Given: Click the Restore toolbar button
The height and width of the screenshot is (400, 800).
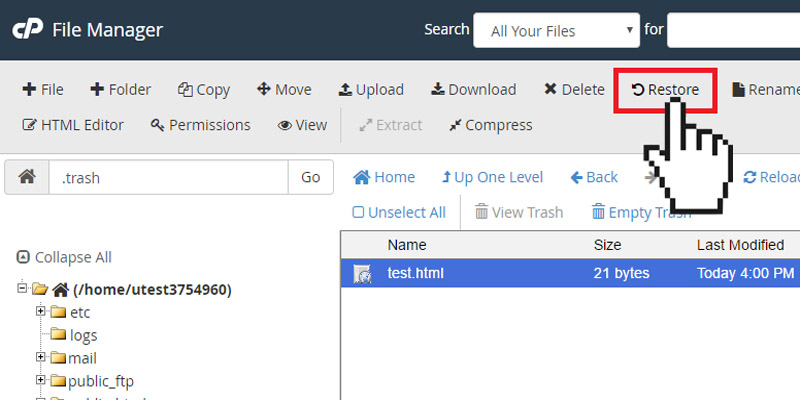Looking at the screenshot, I should pyautogui.click(x=665, y=90).
